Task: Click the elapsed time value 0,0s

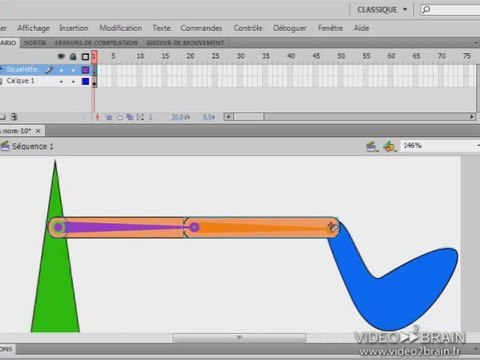Action: pyautogui.click(x=209, y=117)
